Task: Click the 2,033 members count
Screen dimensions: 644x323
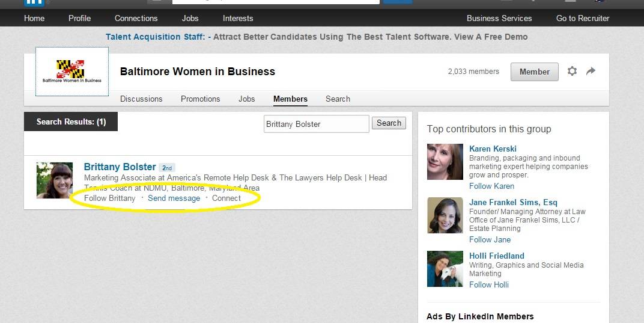Action: [473, 71]
